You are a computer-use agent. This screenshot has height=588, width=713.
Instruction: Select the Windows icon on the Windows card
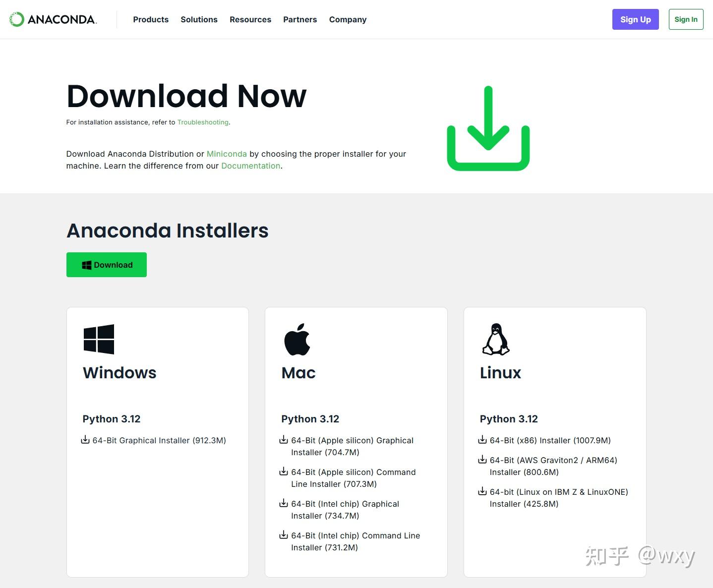pos(99,339)
